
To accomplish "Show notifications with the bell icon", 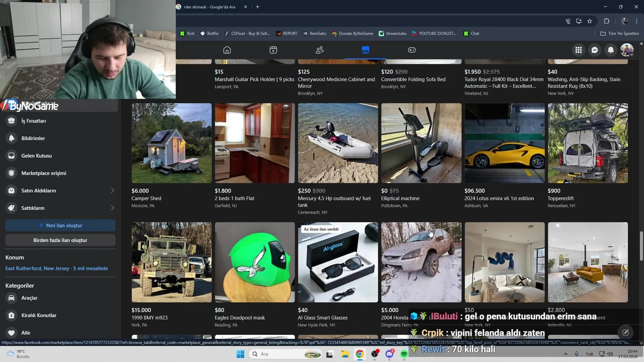I will [611, 50].
